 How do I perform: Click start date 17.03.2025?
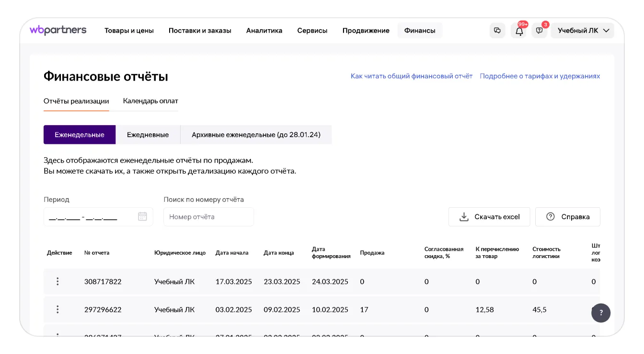234,282
